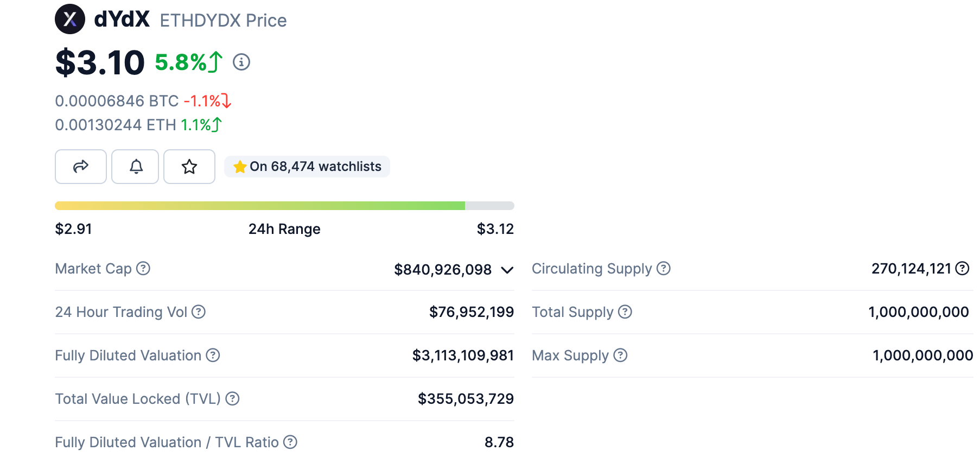Open Total Supply help icon
This screenshot has height=457, width=980.
(x=625, y=312)
